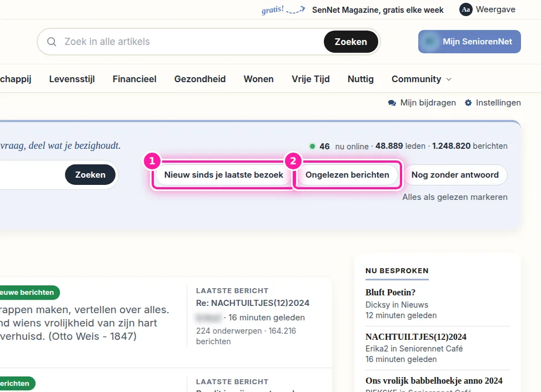This screenshot has width=541, height=392.
Task: Open the Mijn bijdragen link
Action: click(x=428, y=103)
